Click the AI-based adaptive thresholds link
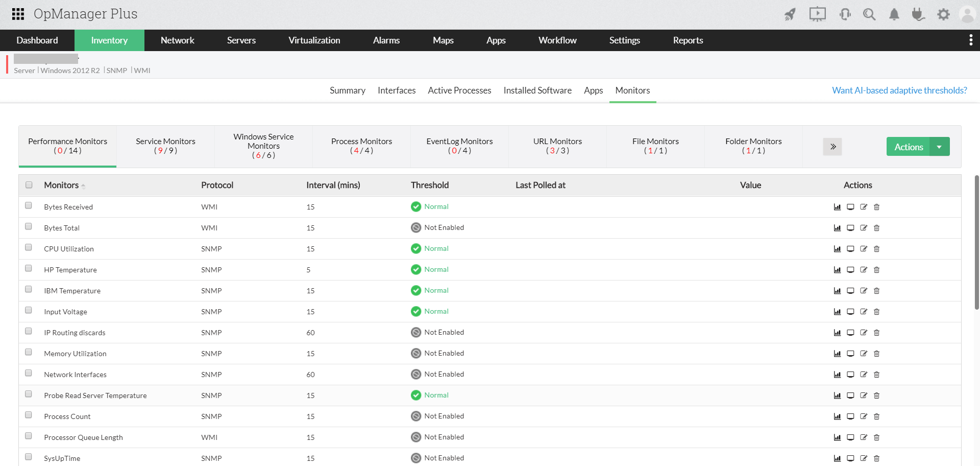This screenshot has width=980, height=466. tap(899, 90)
